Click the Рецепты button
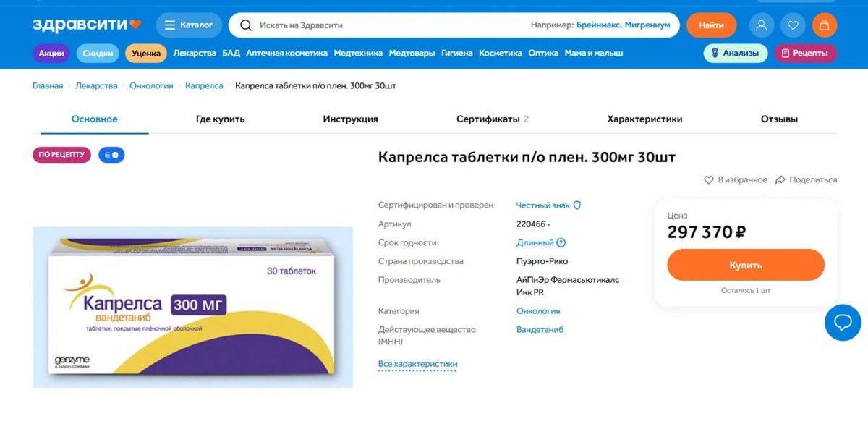Screen dimensions: 868x424 [806, 53]
